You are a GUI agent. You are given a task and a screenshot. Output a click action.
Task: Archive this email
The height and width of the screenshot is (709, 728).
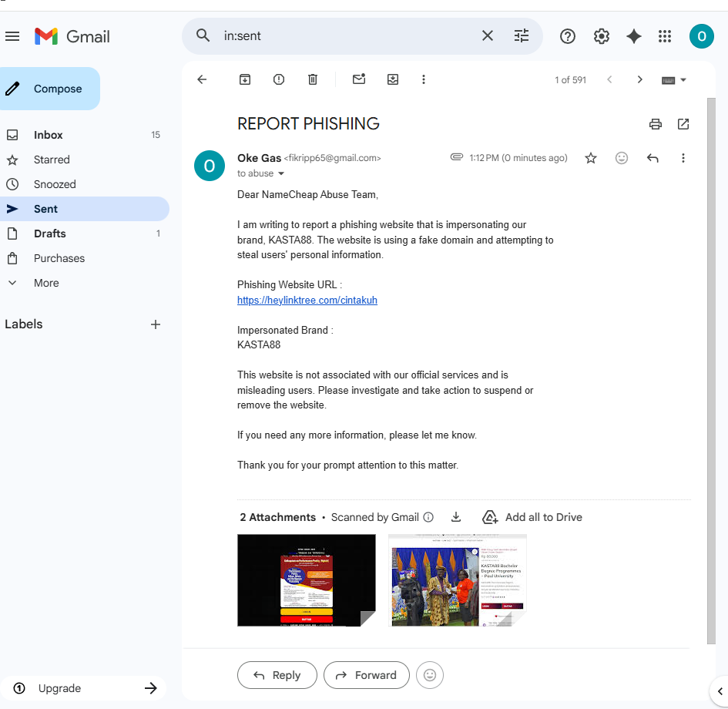245,79
